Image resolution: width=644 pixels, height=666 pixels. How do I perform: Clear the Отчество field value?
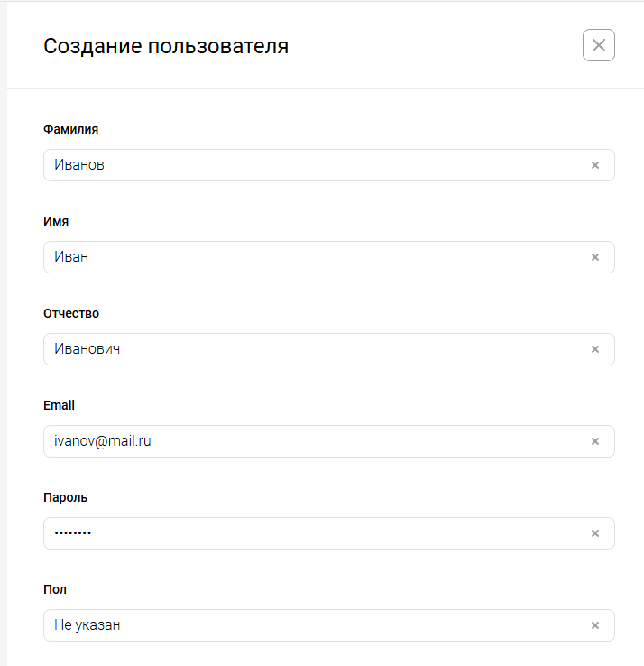(x=594, y=349)
